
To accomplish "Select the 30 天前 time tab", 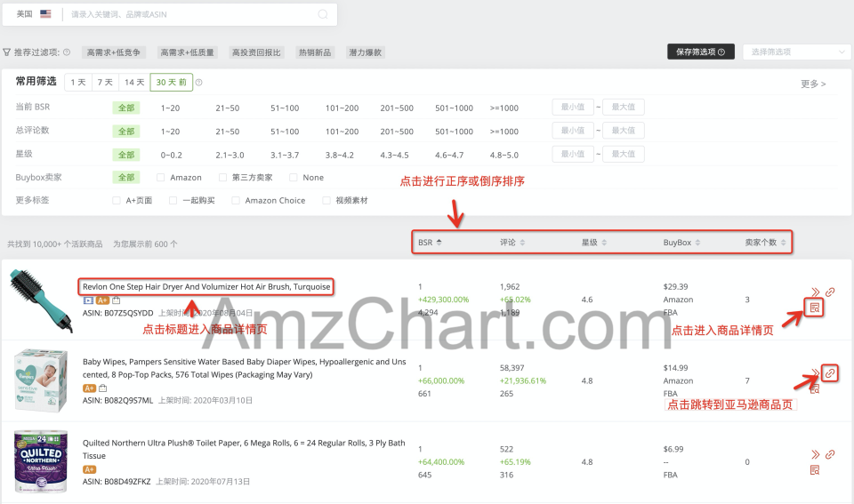I will (x=172, y=82).
